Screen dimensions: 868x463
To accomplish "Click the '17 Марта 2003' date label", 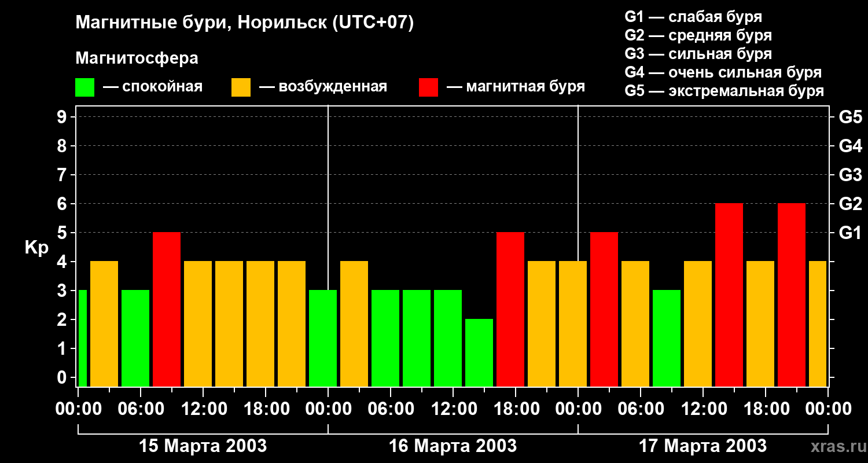I will [703, 446].
